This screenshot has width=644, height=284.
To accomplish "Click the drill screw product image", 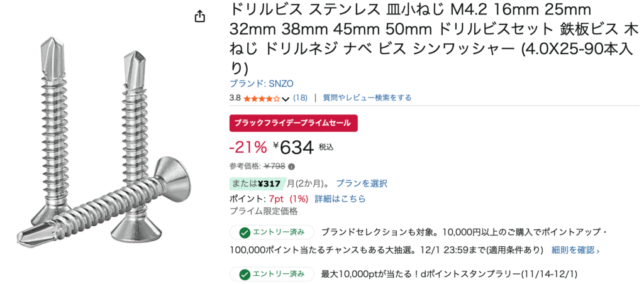I will pyautogui.click(x=104, y=145).
